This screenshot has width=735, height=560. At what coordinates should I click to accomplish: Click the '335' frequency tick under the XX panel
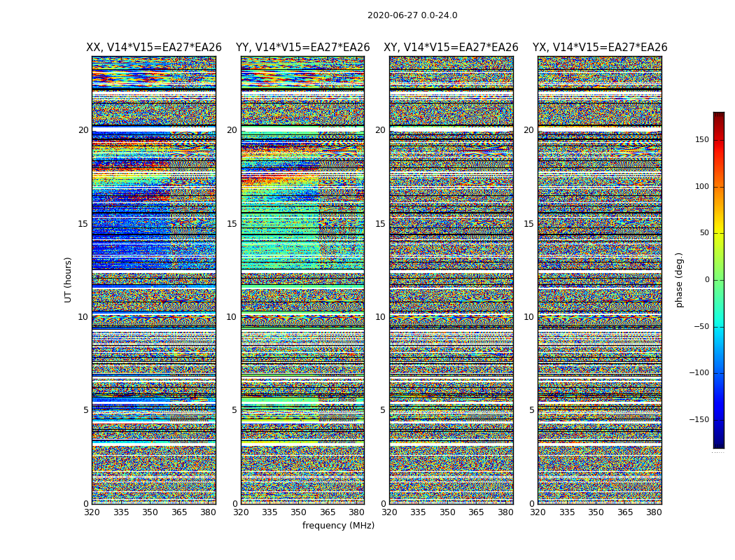click(121, 512)
